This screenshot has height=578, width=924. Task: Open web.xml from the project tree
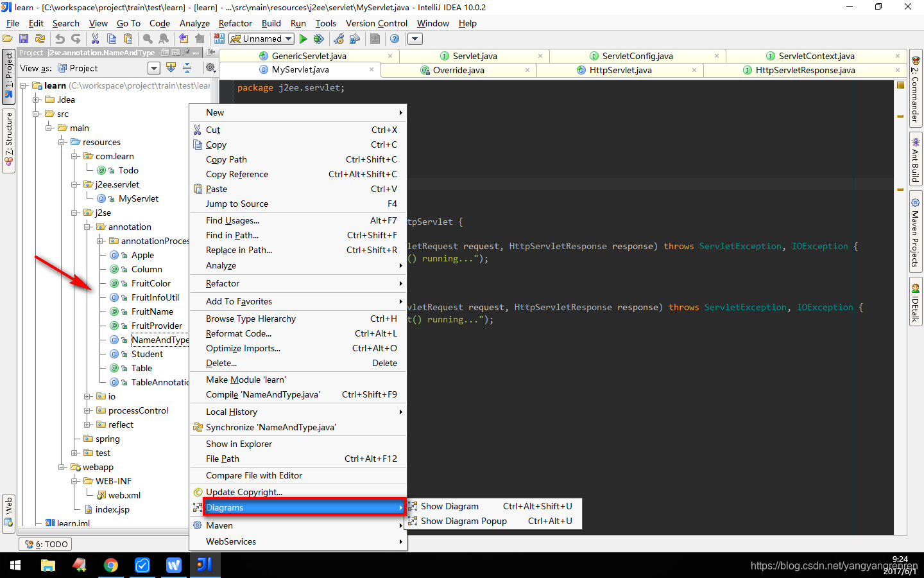pos(124,495)
